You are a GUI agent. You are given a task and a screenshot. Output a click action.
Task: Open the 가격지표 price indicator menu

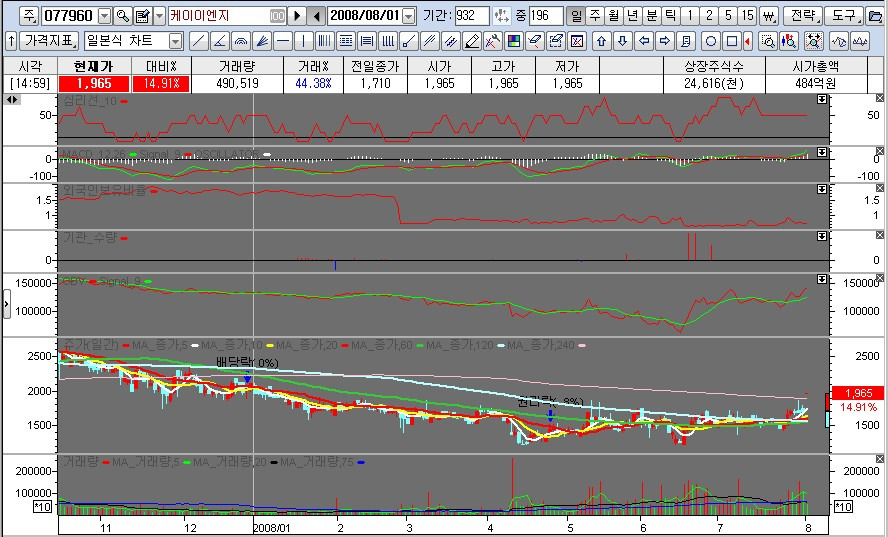(x=50, y=41)
